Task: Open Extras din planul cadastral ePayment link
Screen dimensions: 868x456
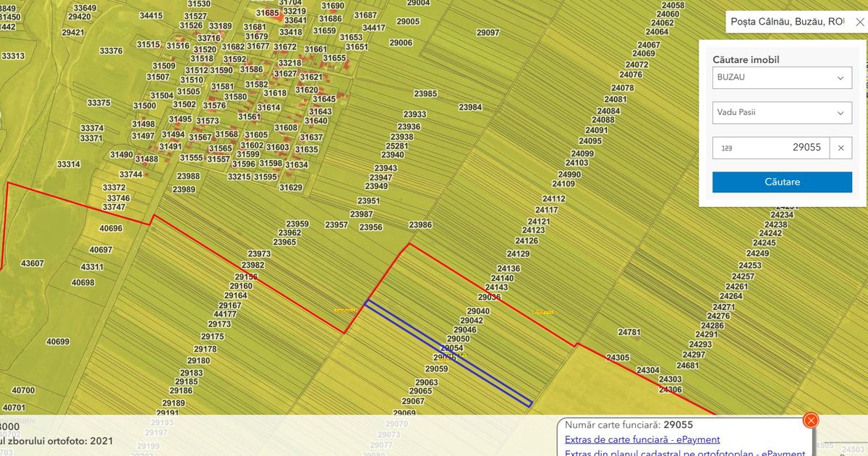Action: (684, 452)
